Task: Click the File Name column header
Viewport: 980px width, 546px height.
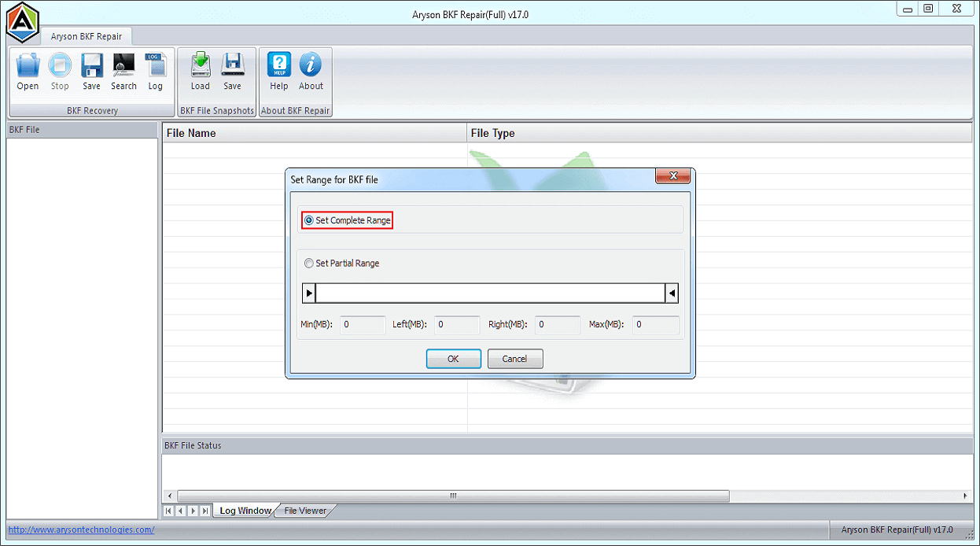Action: [315, 133]
